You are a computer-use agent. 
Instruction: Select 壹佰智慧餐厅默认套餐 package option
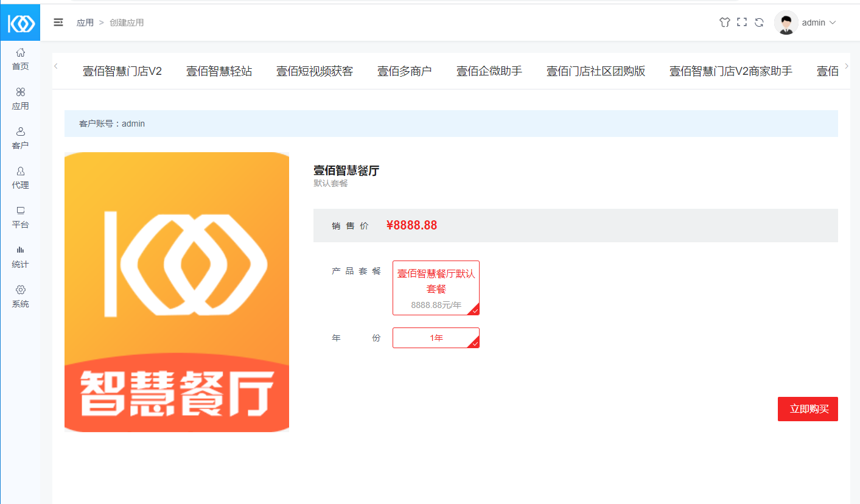coord(436,288)
